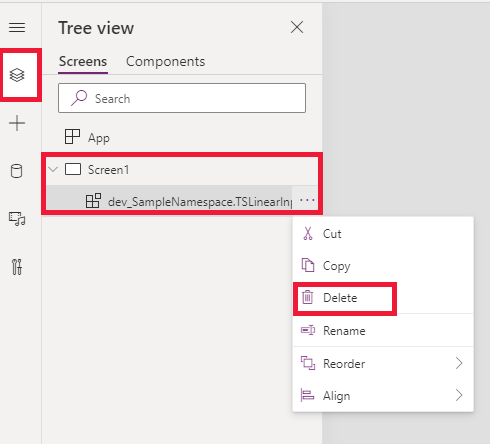Click into the Search field

coord(182,98)
